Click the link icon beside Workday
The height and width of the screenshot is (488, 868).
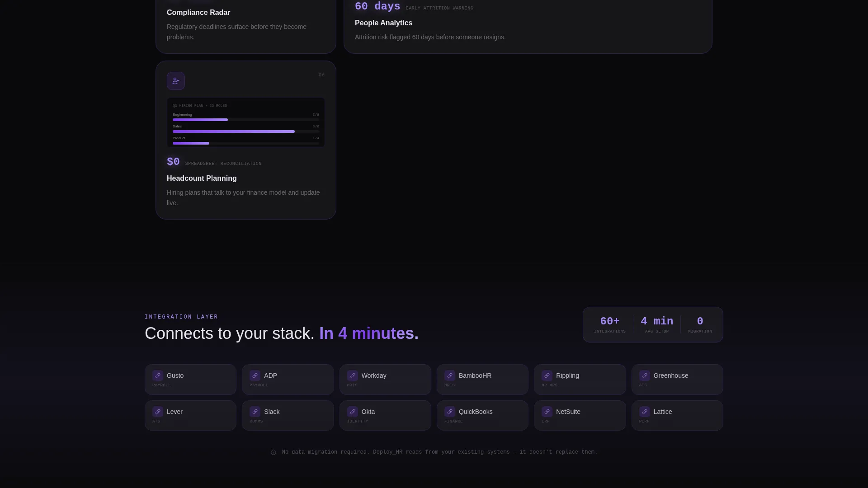point(353,375)
